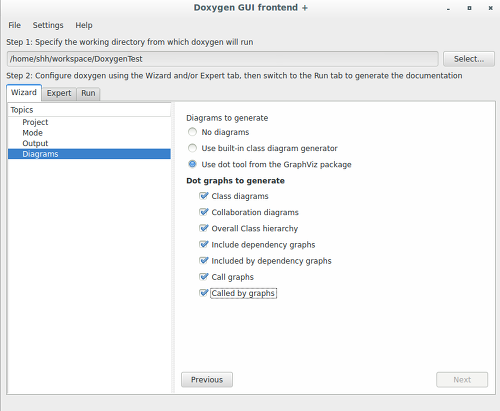Open the Help menu
Screen dimensions: 500x411
[84, 25]
